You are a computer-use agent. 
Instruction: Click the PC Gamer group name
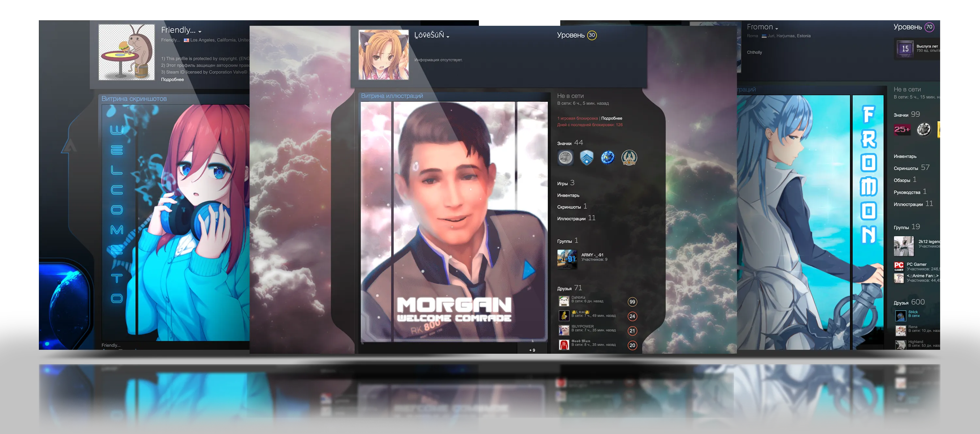click(917, 264)
